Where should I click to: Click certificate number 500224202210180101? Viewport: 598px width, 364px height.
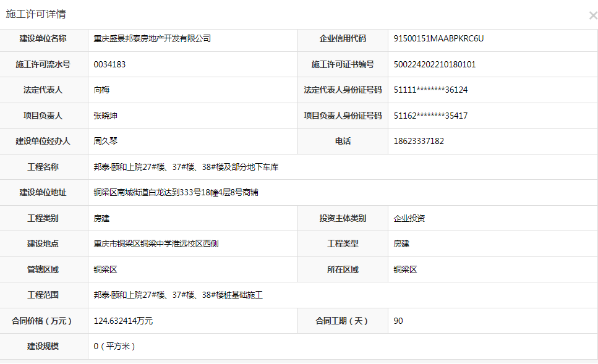coord(434,64)
